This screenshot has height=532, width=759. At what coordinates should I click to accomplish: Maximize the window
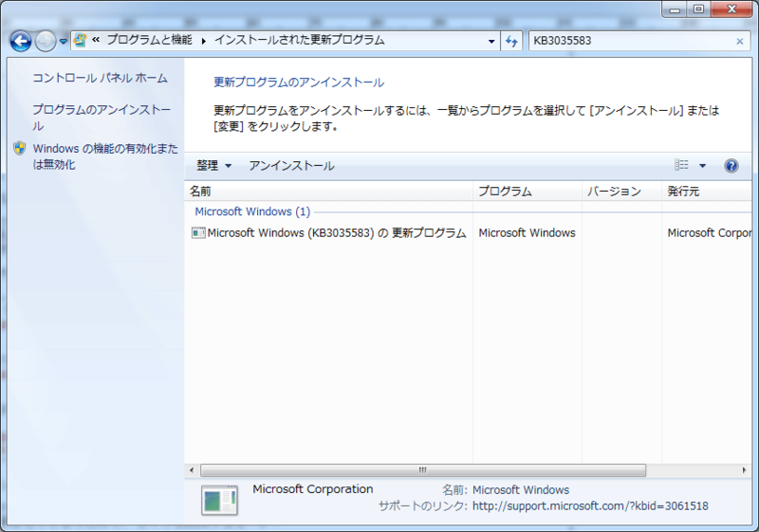tap(698, 9)
